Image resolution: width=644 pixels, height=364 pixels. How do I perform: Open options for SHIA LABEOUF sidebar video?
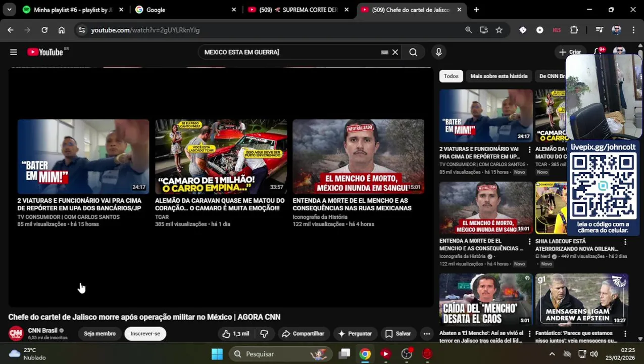click(x=625, y=242)
